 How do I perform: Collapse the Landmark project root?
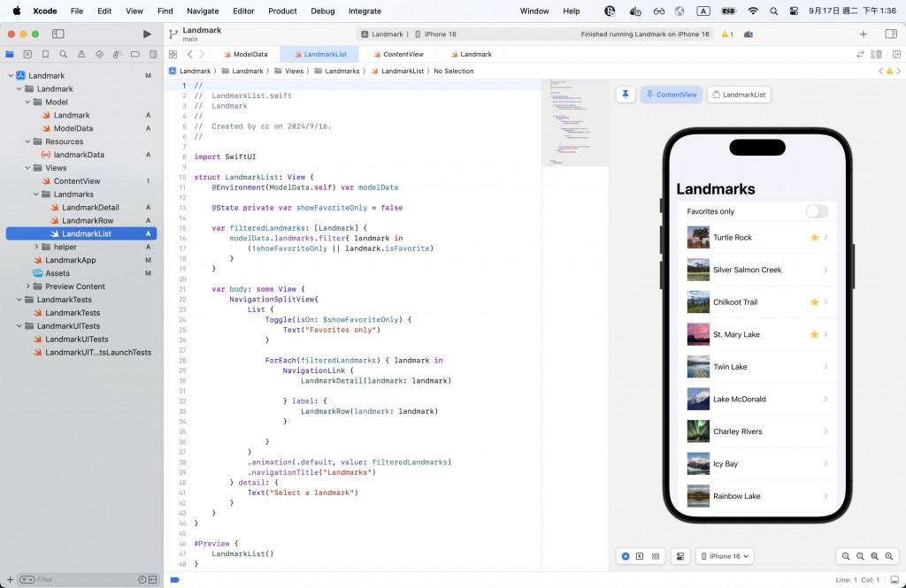pyautogui.click(x=11, y=76)
